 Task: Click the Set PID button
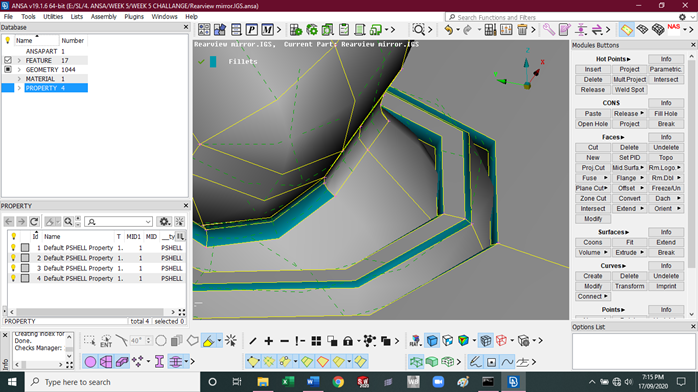629,158
